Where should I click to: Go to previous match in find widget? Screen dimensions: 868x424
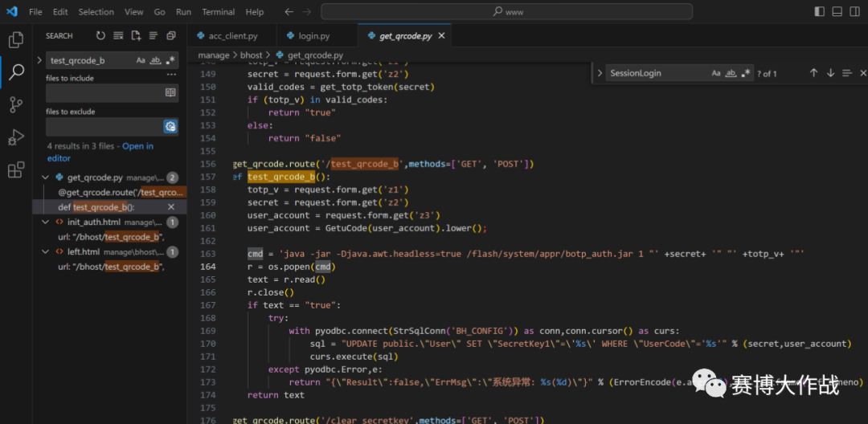(x=813, y=73)
